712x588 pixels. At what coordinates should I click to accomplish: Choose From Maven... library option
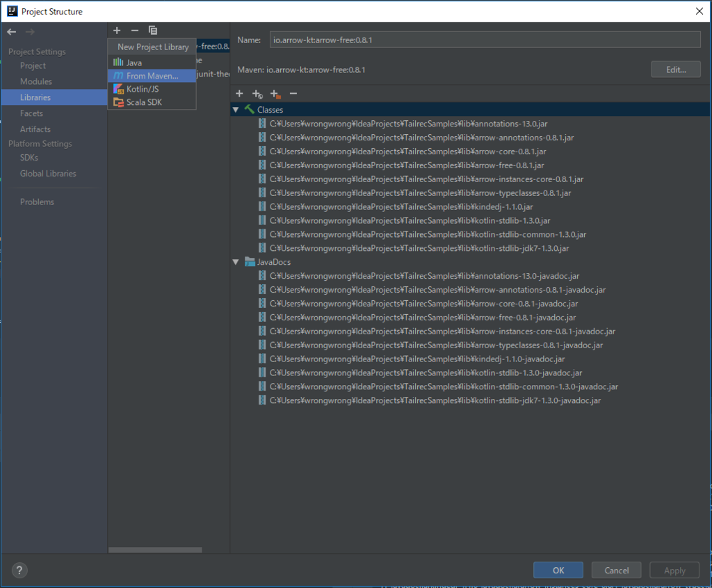click(152, 76)
